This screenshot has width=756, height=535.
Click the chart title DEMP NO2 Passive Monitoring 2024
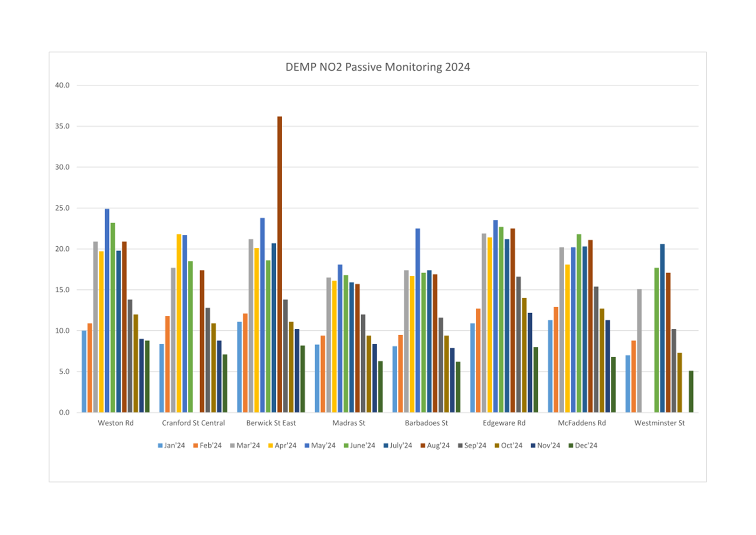pyautogui.click(x=378, y=67)
